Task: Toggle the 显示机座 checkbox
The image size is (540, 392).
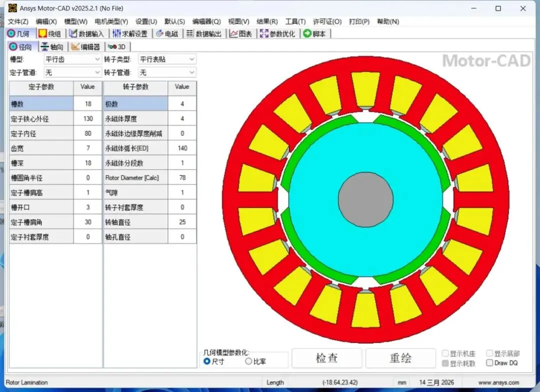Action: pos(445,353)
